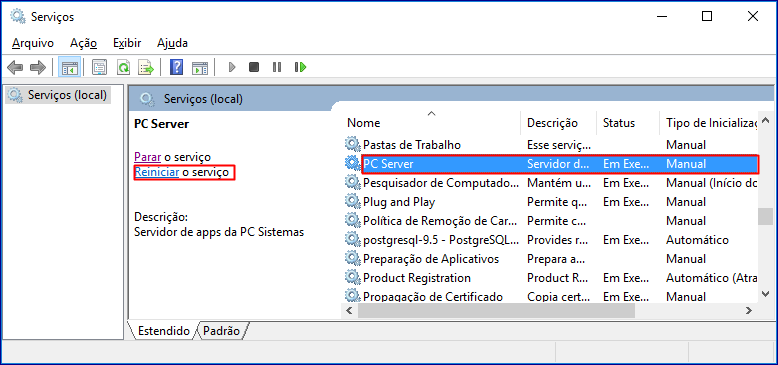This screenshot has width=778, height=365.
Task: Click Automático (Atra... startup of Product Registration
Action: pos(712,278)
